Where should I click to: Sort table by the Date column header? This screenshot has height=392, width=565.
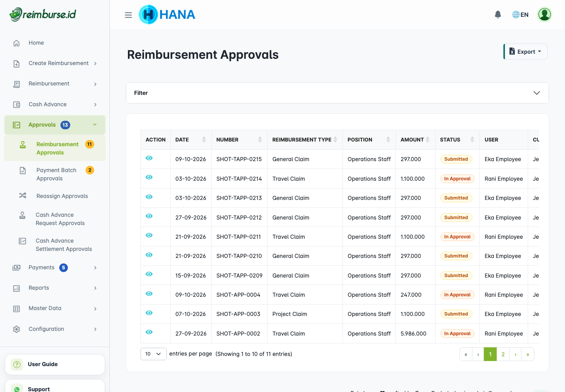click(191, 140)
